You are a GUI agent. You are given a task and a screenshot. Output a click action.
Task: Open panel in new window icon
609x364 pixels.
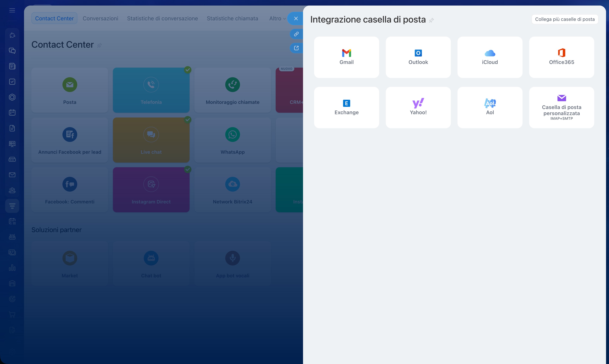tap(296, 48)
